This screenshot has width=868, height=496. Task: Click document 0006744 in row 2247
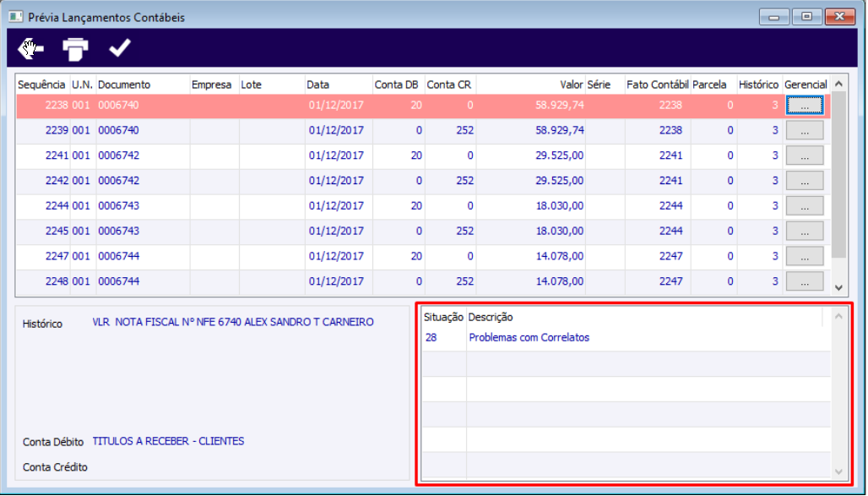pos(118,257)
